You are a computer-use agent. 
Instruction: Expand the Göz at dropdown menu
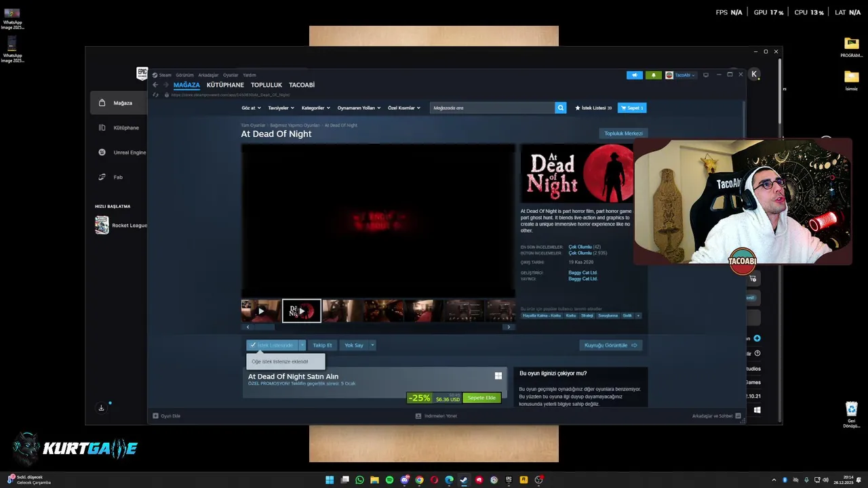(250, 108)
